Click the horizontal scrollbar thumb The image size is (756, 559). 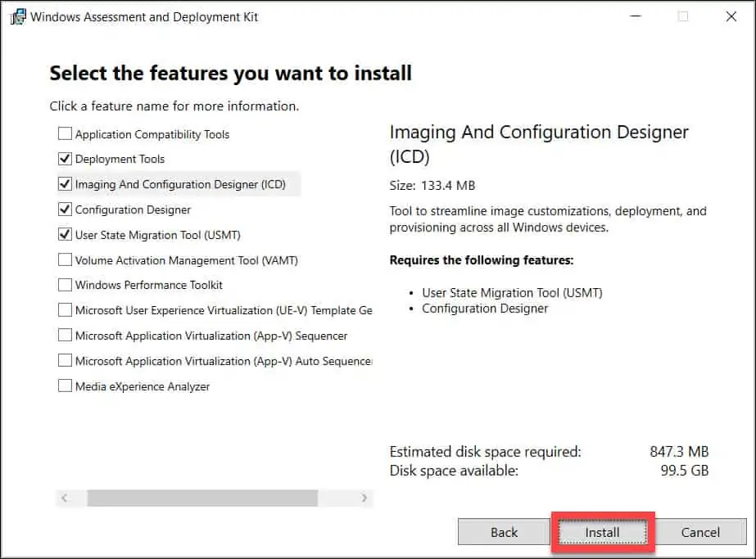[202, 498]
